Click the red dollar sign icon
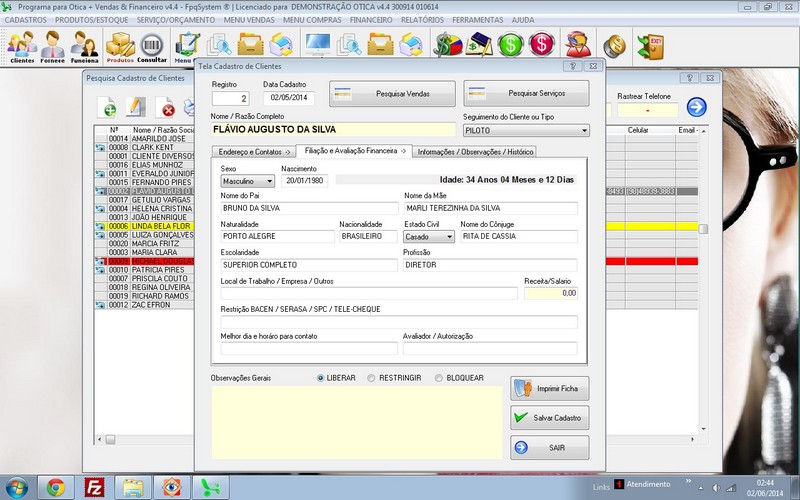800x500 pixels. click(542, 45)
